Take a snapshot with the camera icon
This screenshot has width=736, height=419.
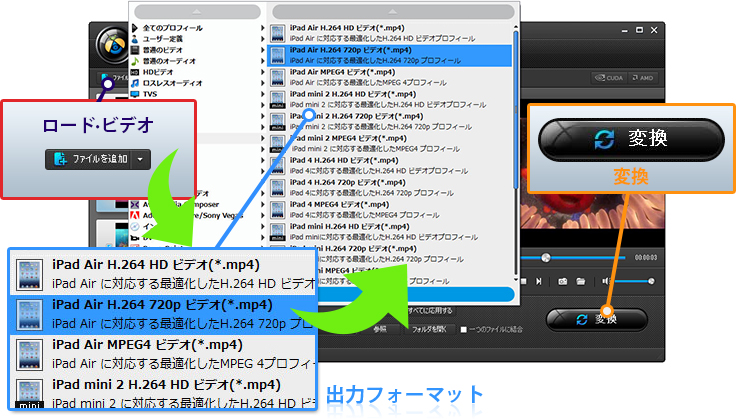pyautogui.click(x=562, y=281)
